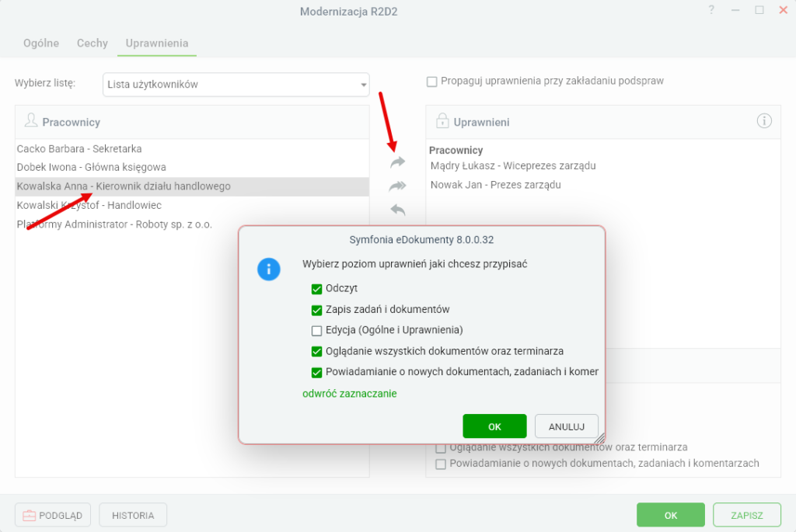Click the back-arrow remove user icon
The width and height of the screenshot is (796, 532).
click(x=397, y=210)
